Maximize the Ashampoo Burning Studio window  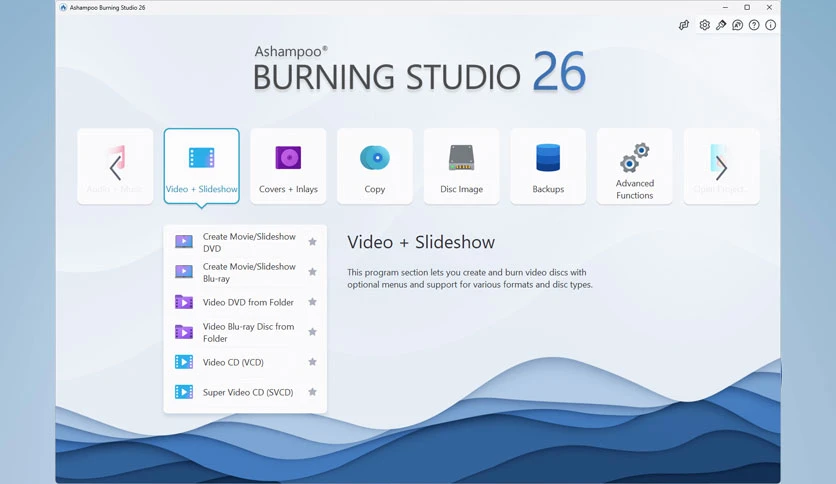(747, 7)
